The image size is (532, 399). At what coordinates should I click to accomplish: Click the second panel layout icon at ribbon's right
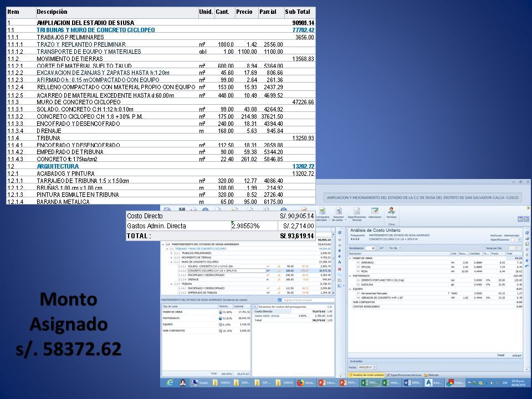pyautogui.click(x=526, y=219)
